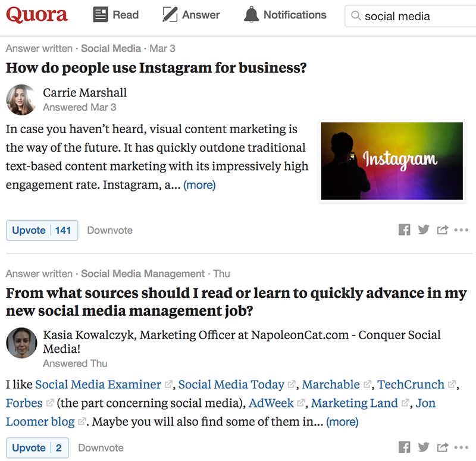Share Carrie Marshall's answer on Facebook
476x461 pixels.
[x=405, y=230]
